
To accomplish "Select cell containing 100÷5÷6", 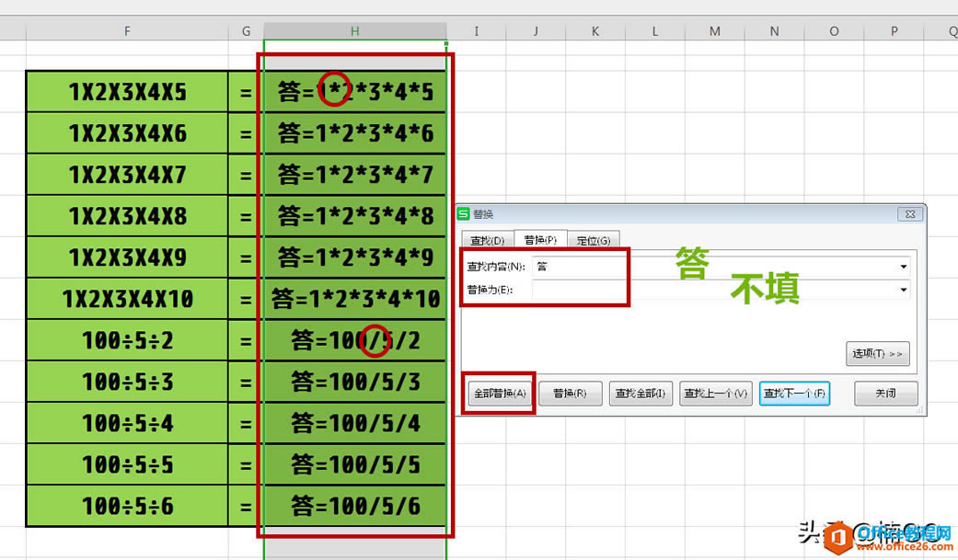I will 127,506.
